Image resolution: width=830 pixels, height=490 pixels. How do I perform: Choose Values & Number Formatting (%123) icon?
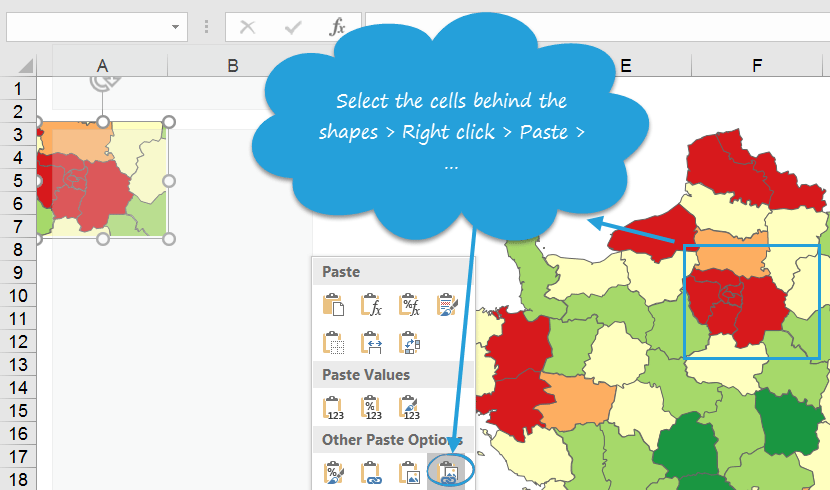tap(372, 407)
